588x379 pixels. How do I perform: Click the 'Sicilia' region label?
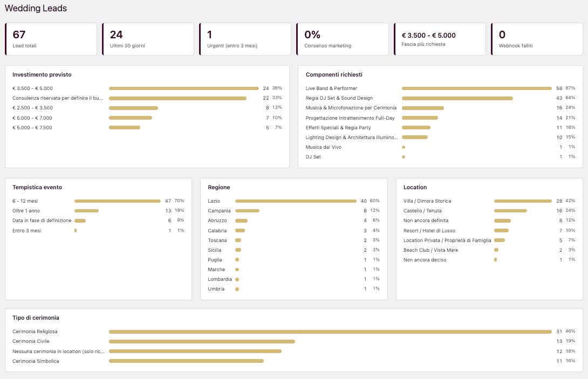coord(215,250)
